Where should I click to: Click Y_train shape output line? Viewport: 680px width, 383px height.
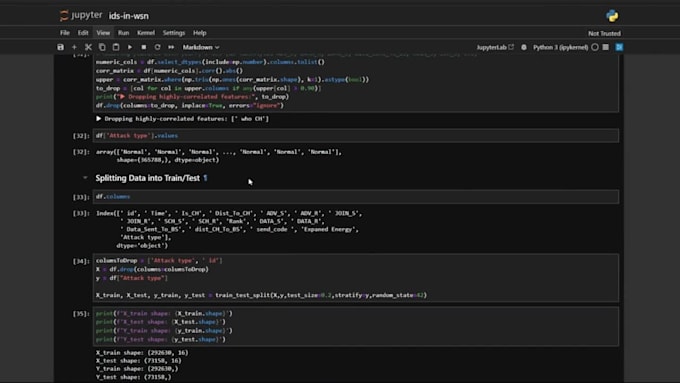(x=137, y=369)
